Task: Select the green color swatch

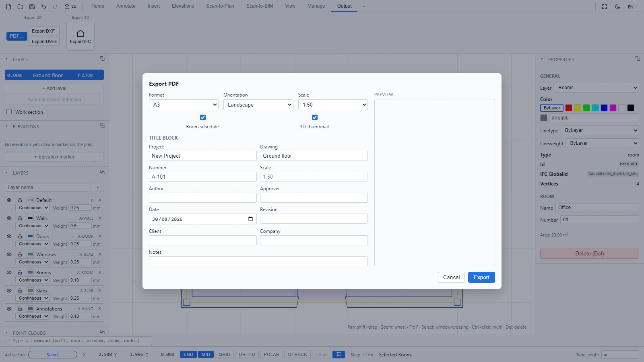Action: click(586, 108)
